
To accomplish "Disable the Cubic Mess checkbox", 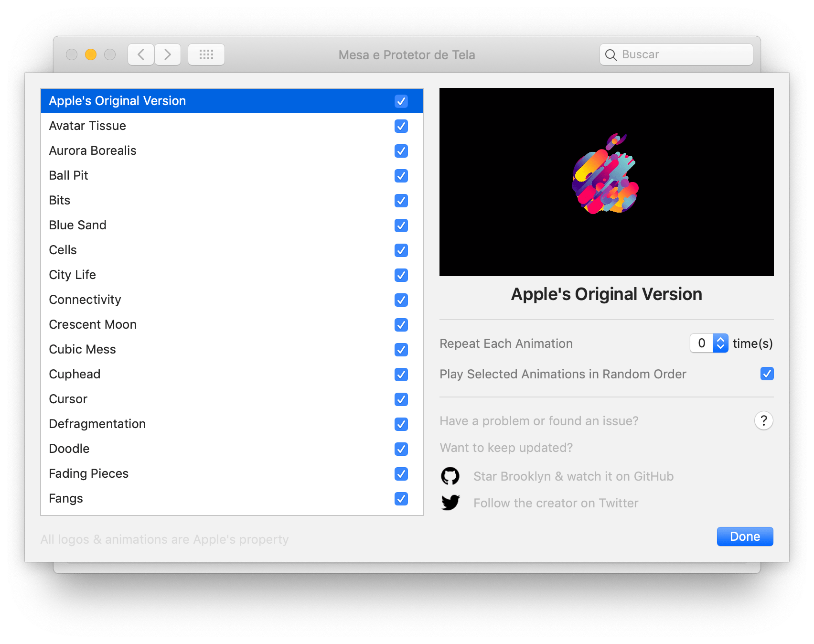I will 401,350.
